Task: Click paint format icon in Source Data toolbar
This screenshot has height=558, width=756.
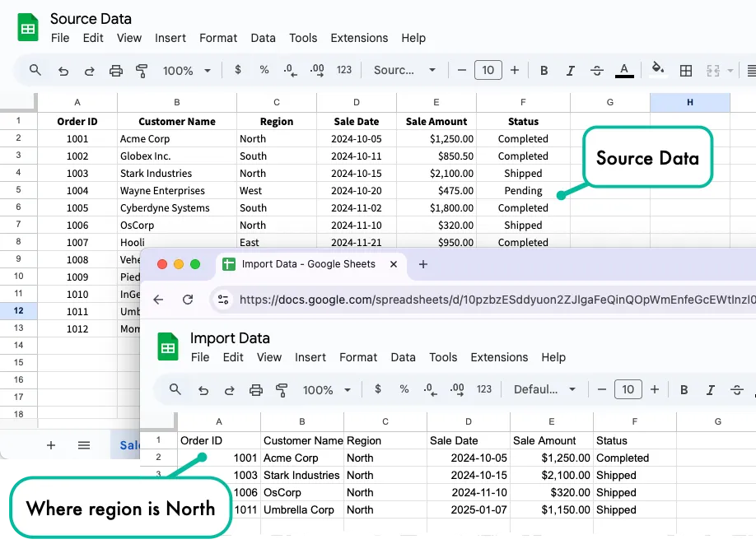Action: tap(141, 71)
